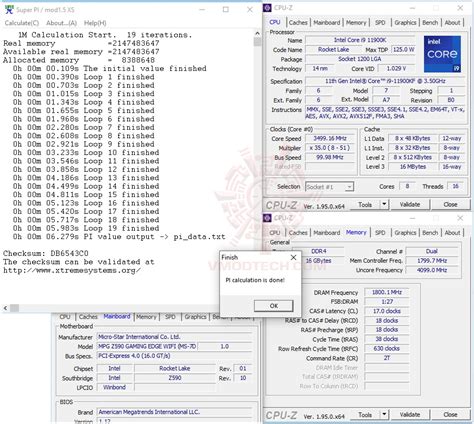This screenshot has width=474, height=424.
Task: Switch to the Caches tab in the top CPU-Z window
Action: coord(298,22)
